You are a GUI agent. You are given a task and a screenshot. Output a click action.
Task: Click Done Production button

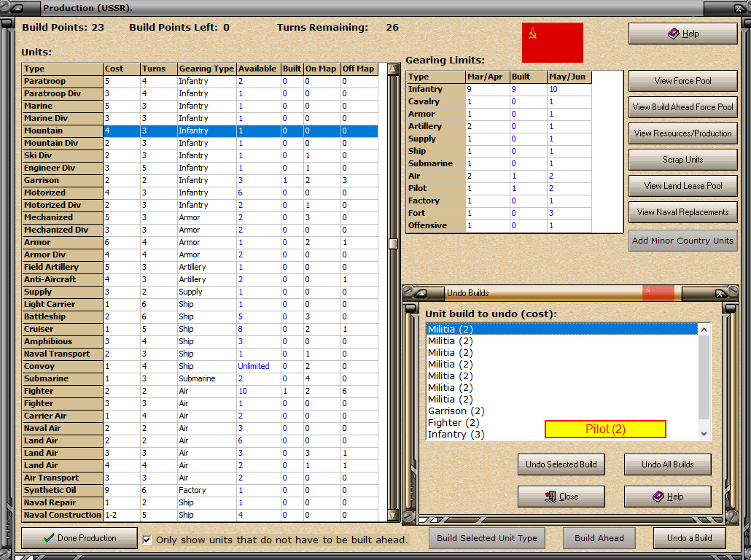pyautogui.click(x=79, y=538)
